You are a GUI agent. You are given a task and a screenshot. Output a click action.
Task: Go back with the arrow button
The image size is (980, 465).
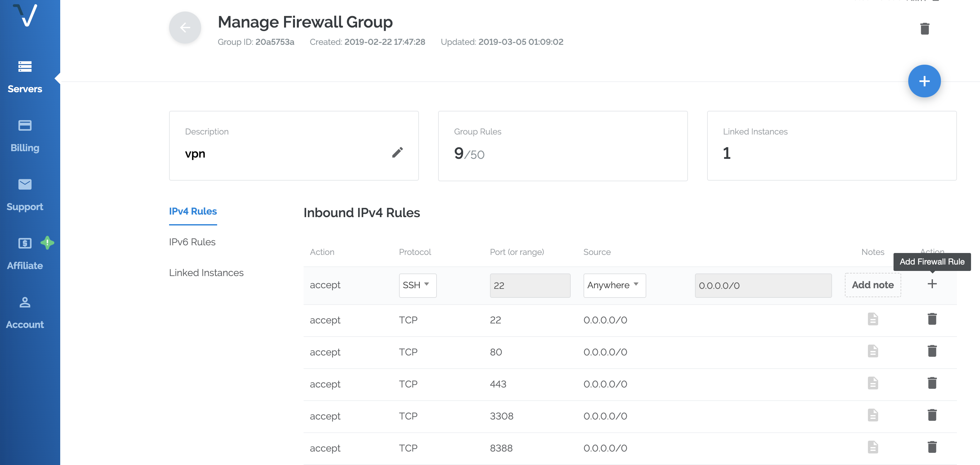(x=185, y=28)
